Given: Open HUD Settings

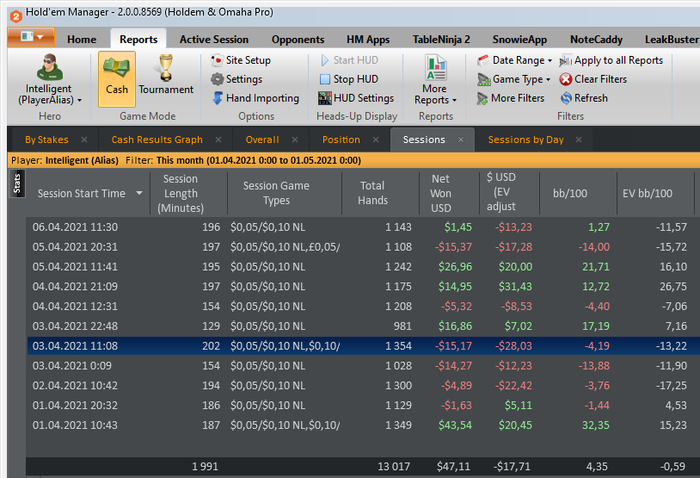Looking at the screenshot, I should coord(356,98).
